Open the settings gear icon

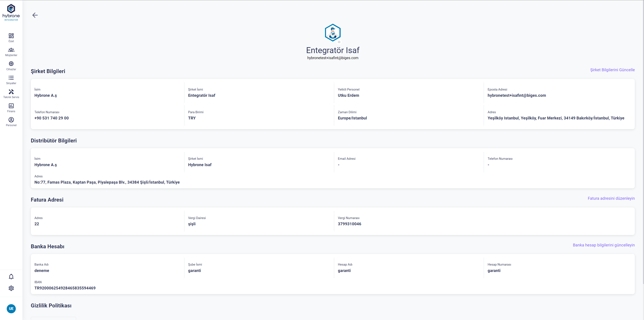pyautogui.click(x=11, y=288)
